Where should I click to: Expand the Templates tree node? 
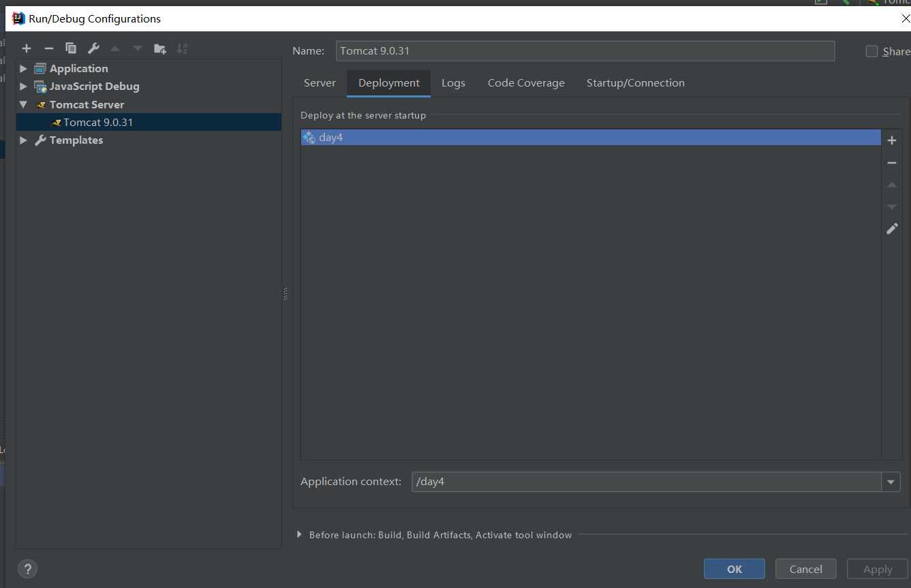tap(23, 140)
